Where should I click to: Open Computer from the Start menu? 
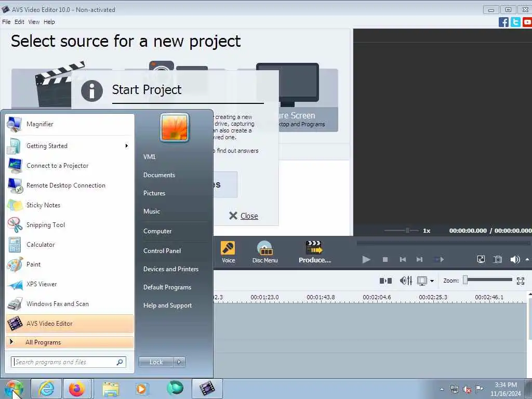tap(157, 231)
